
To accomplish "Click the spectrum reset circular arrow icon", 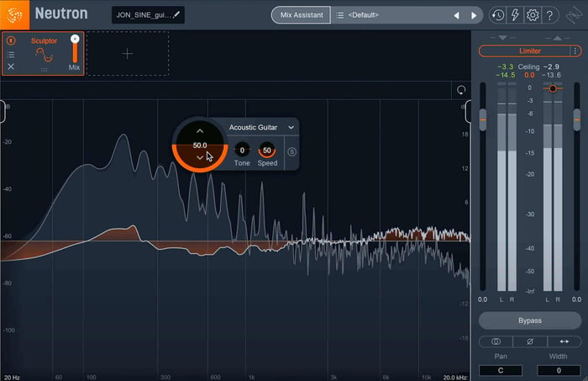I will pyautogui.click(x=461, y=90).
